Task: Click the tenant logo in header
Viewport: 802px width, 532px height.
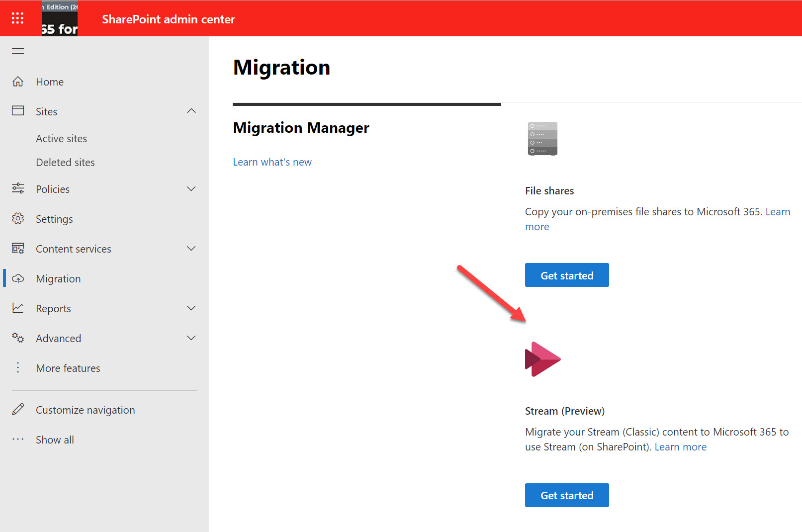Action: [60, 18]
